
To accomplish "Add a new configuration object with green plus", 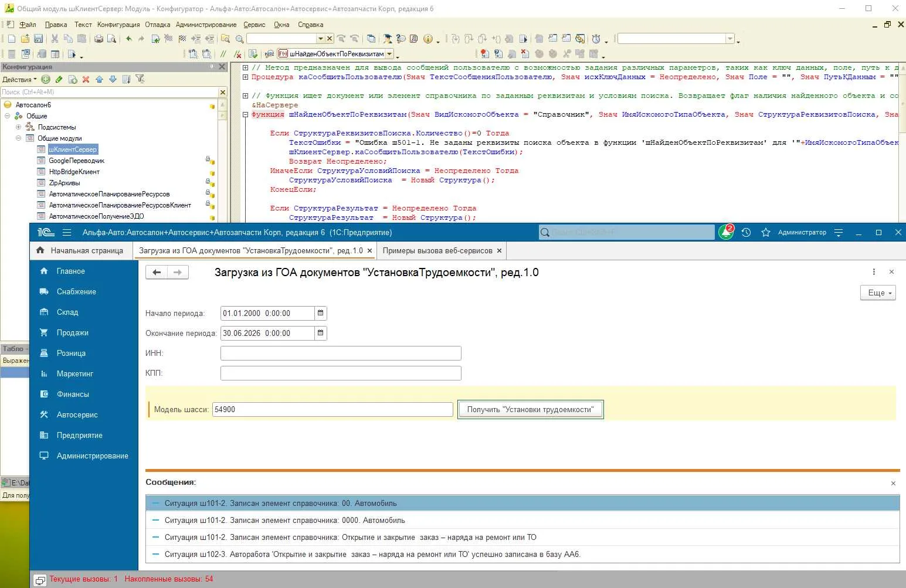I will click(46, 79).
